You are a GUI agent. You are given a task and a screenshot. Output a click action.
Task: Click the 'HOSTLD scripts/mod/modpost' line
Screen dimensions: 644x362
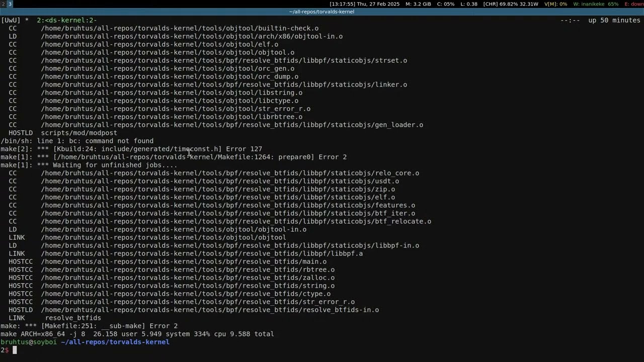click(x=63, y=133)
